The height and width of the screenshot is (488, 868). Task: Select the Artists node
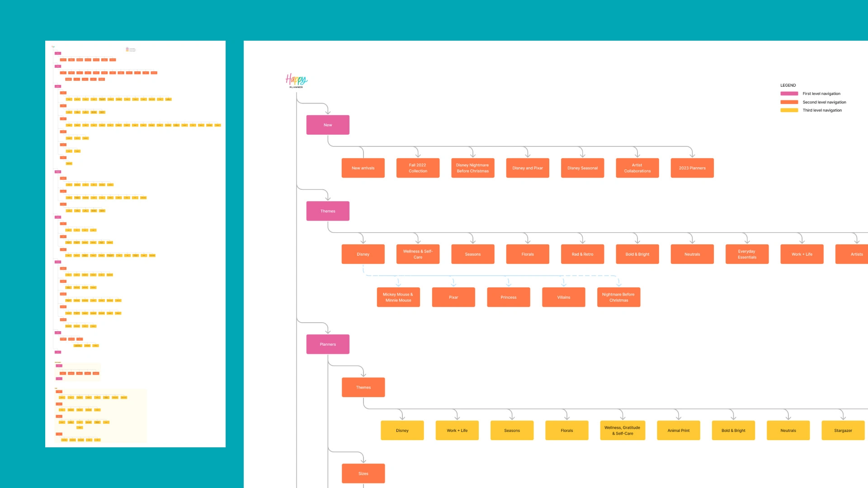point(852,254)
